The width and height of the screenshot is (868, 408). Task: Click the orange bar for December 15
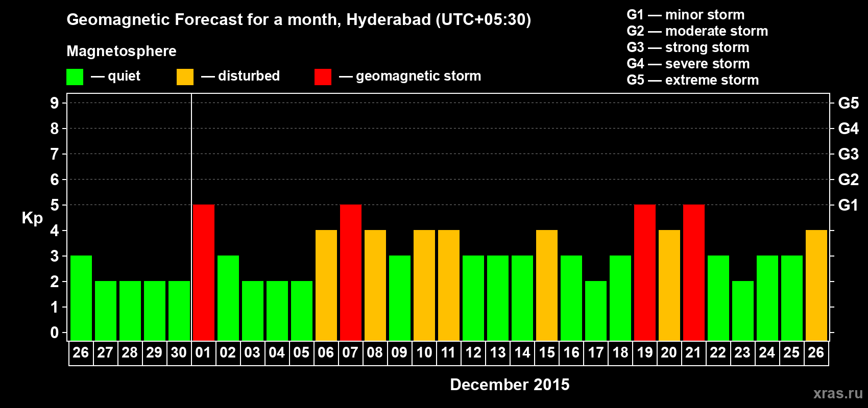pos(547,286)
